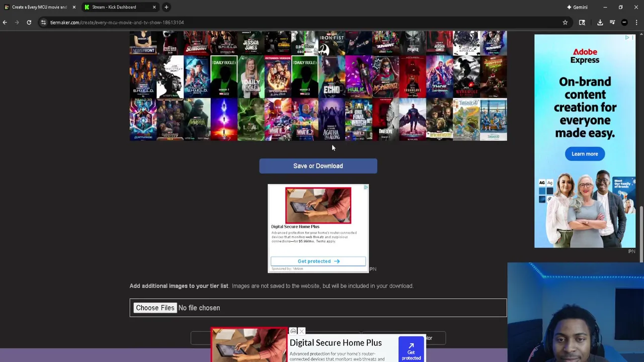Select the One Final Watch poster
The width and height of the screenshot is (644, 362).
358,120
